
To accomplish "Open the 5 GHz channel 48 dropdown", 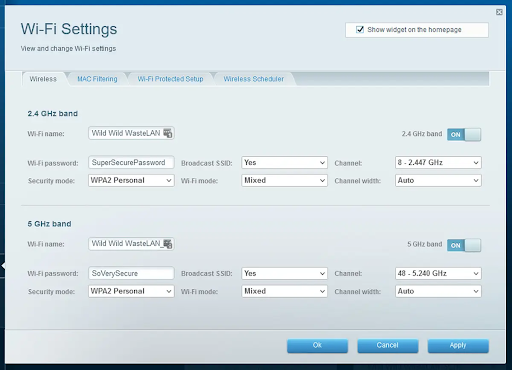I will point(438,273).
